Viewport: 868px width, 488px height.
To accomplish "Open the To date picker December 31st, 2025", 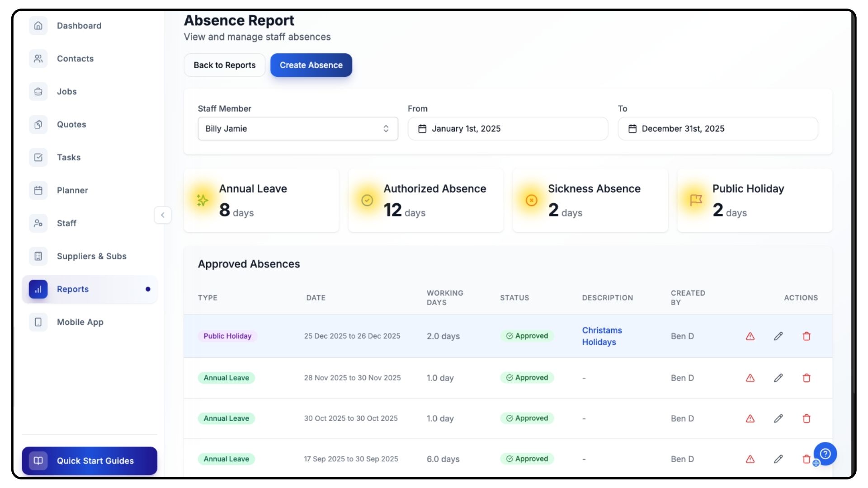I will 717,129.
